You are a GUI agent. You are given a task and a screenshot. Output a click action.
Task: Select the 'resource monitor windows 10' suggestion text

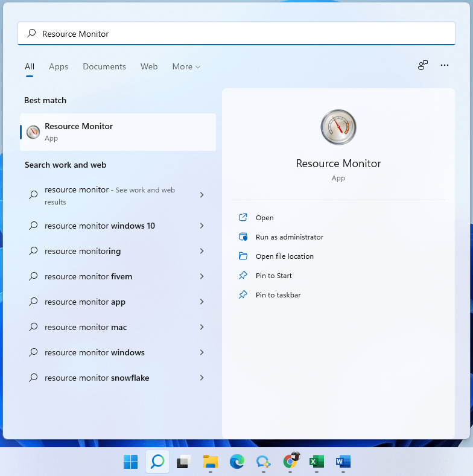point(100,226)
